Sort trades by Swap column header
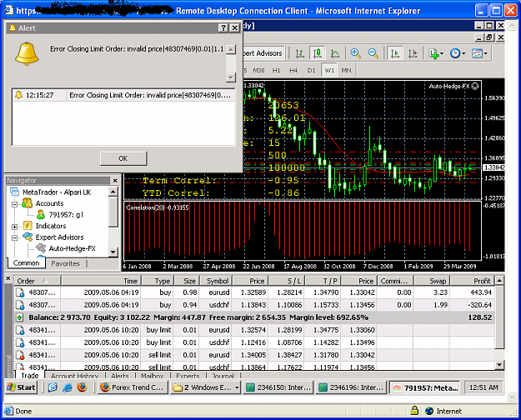The height and width of the screenshot is (420, 521). (x=432, y=281)
